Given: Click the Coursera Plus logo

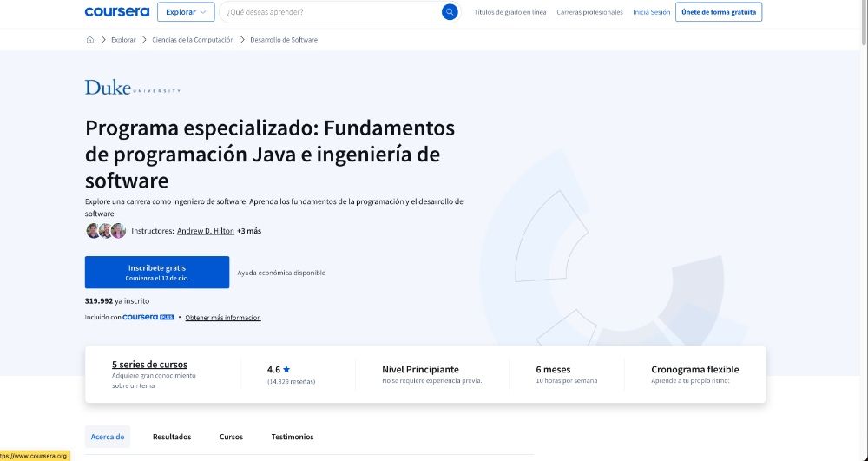Looking at the screenshot, I should click(148, 317).
